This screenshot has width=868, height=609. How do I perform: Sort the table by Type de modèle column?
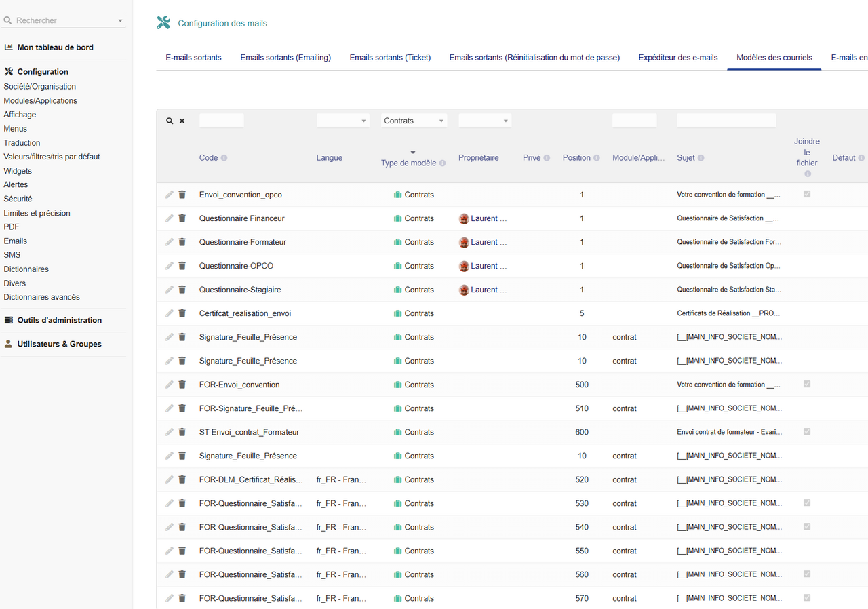pos(408,163)
